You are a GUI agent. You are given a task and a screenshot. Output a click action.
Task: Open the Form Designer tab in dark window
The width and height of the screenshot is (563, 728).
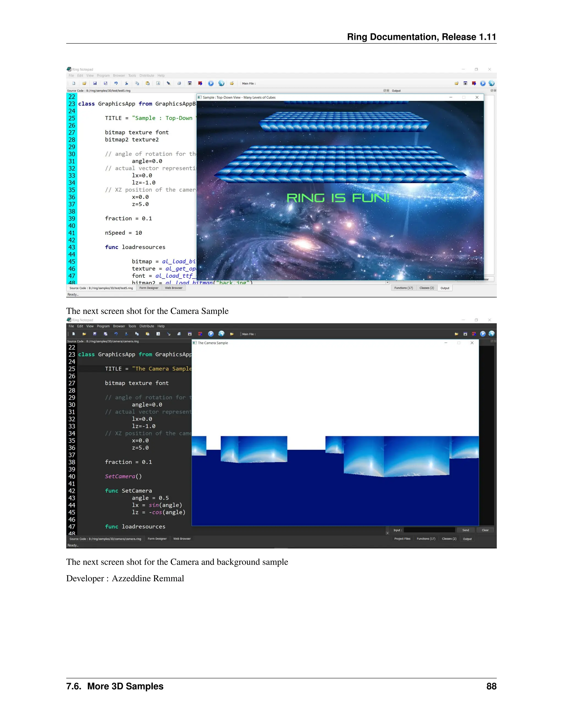pyautogui.click(x=157, y=539)
